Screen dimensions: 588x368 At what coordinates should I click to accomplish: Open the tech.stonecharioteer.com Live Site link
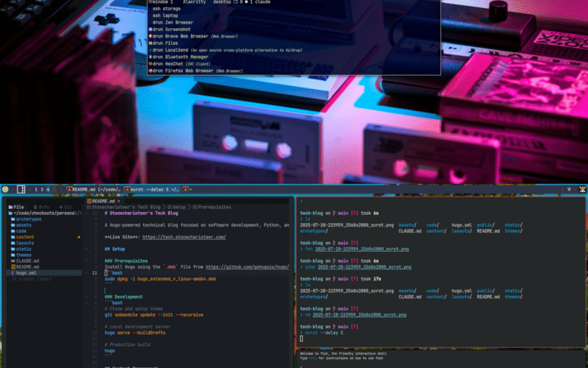[x=183, y=237]
